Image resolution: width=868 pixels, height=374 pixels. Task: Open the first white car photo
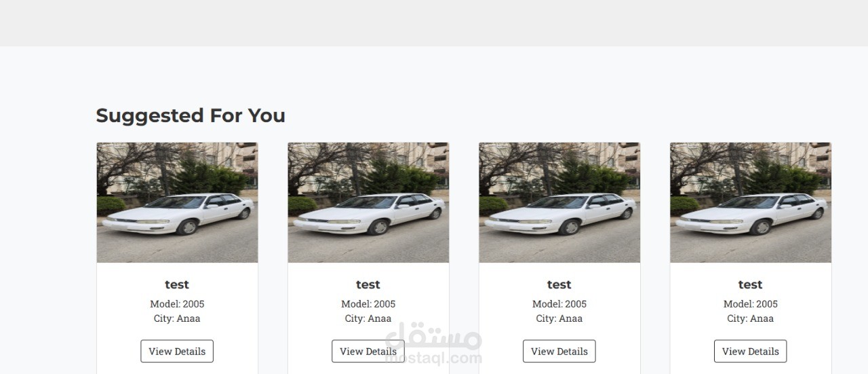(x=177, y=202)
